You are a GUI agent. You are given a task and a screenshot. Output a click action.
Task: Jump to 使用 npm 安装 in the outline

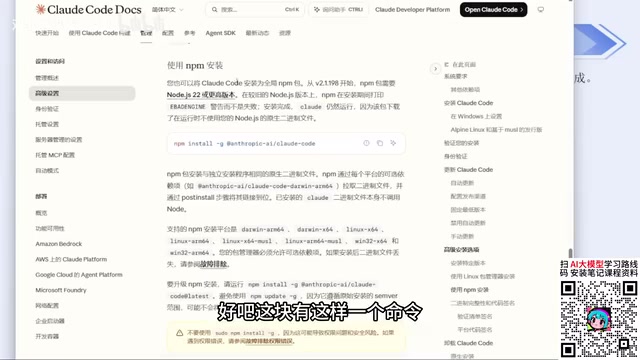point(469,290)
